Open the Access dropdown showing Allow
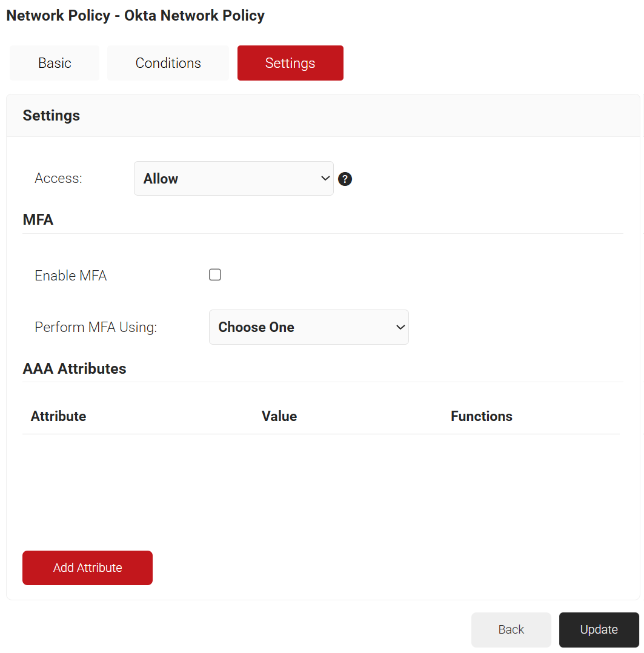 coord(233,179)
